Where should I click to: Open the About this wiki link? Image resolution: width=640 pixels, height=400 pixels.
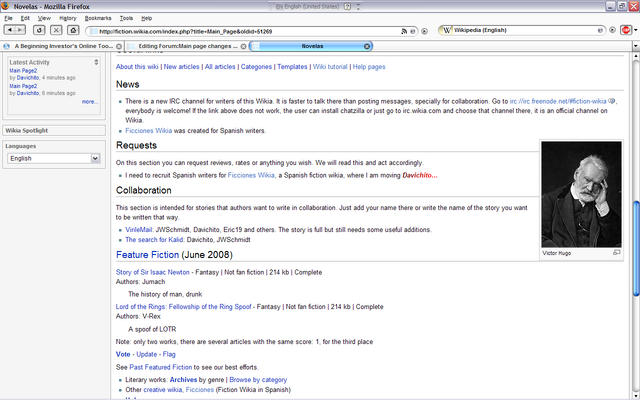137,67
